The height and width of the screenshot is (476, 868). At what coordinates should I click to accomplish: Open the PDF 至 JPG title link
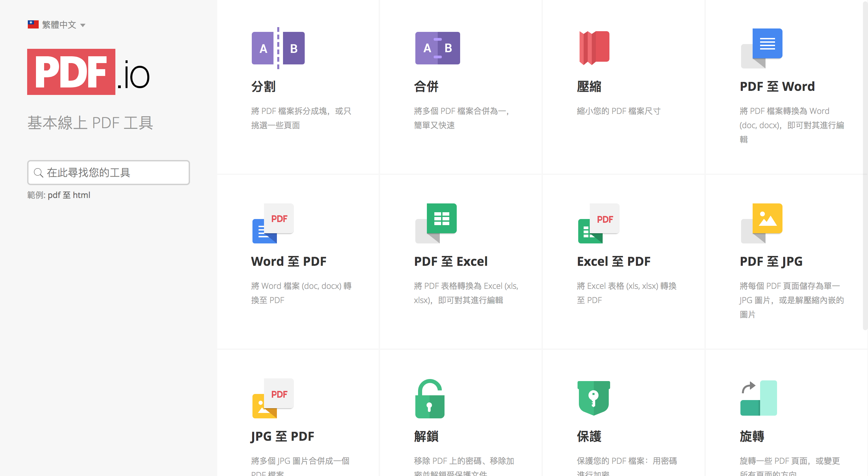coord(771,261)
